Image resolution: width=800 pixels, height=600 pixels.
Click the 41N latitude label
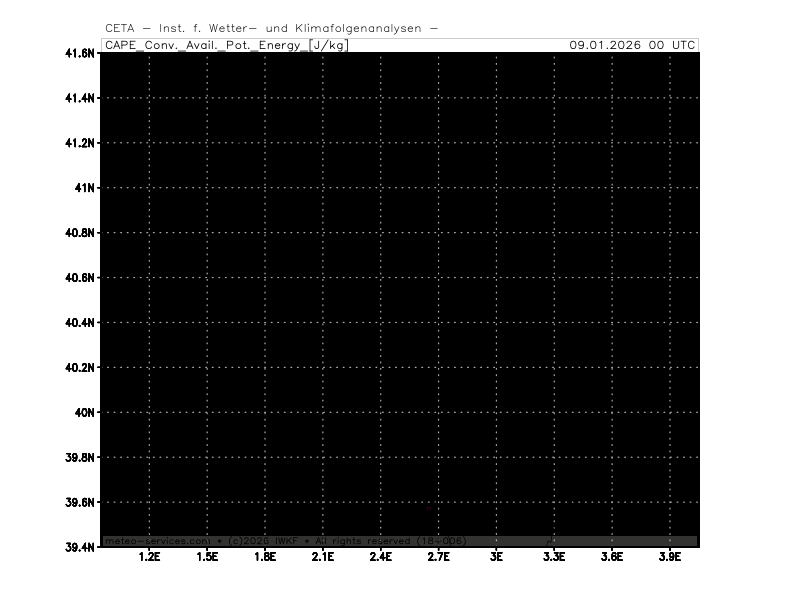click(x=84, y=188)
